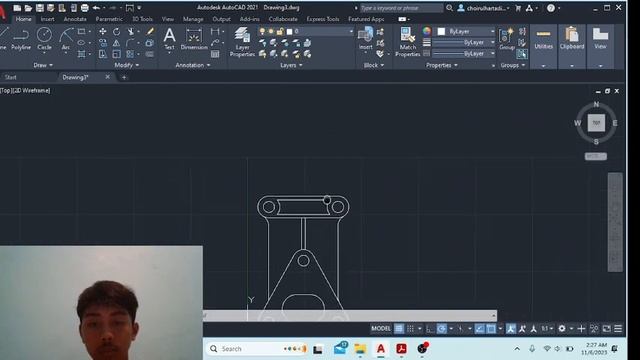The height and width of the screenshot is (360, 640).
Task: Expand the Draw panel
Action: click(43, 65)
